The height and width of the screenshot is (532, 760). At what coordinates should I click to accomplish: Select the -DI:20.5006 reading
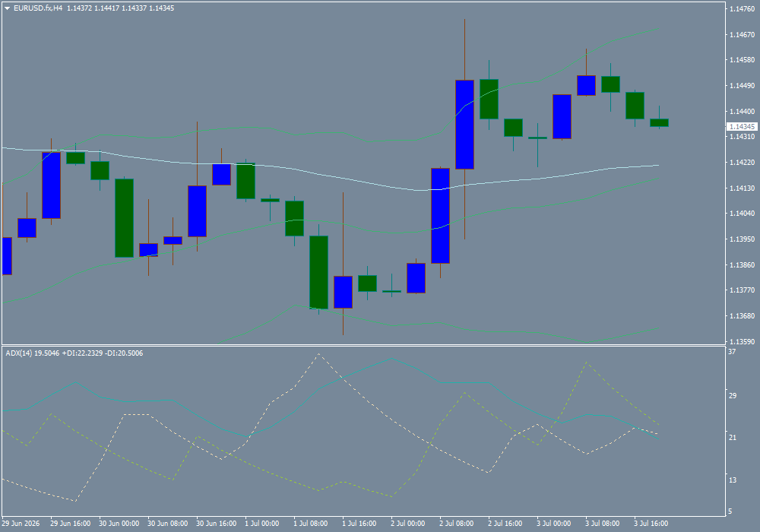click(124, 353)
